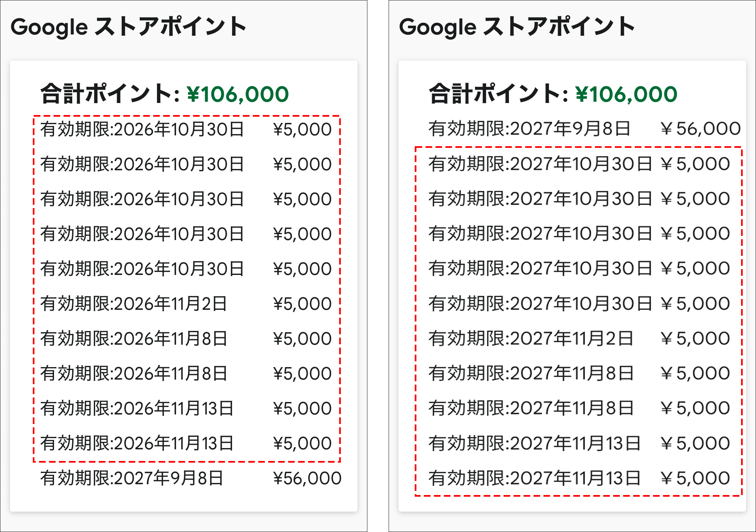Select the 有効期限:2026年11月2日 row
Screen dimensions: 756x532
134,304
